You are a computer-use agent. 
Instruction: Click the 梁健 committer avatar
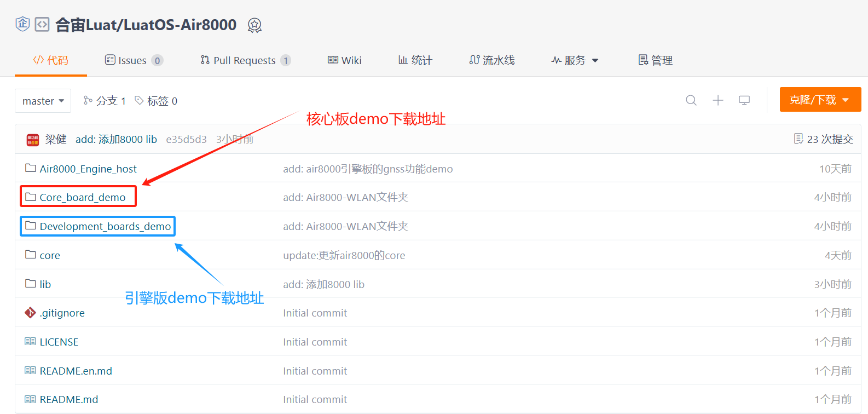coord(33,140)
